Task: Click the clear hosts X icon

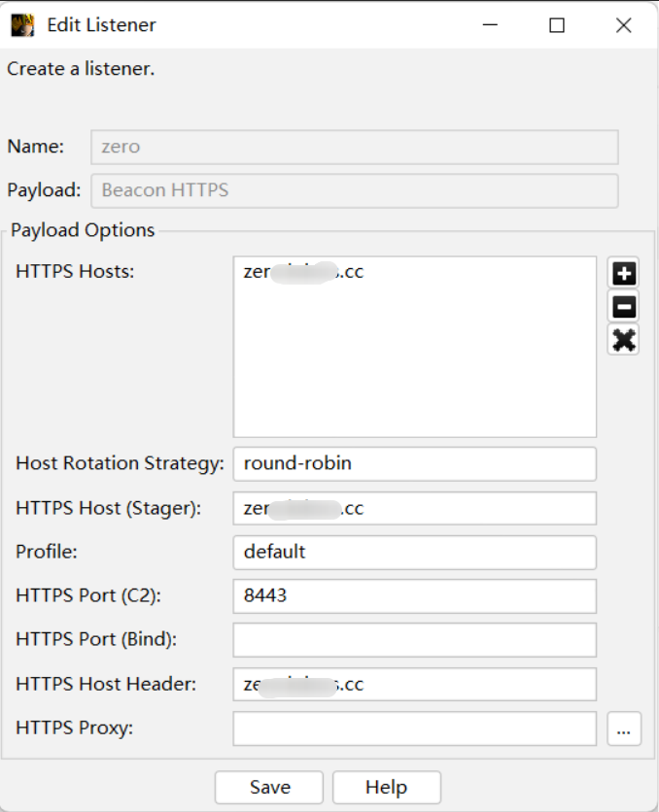Action: [623, 340]
